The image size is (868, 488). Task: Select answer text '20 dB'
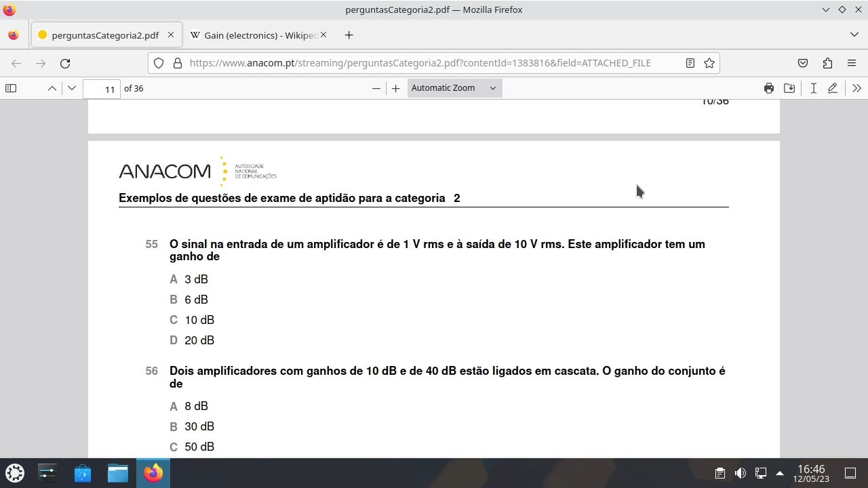pos(199,340)
